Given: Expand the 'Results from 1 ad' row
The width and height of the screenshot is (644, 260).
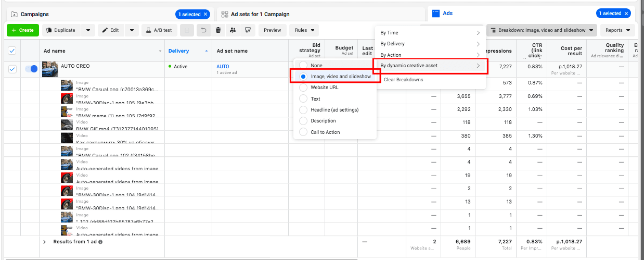Looking at the screenshot, I should (x=45, y=242).
